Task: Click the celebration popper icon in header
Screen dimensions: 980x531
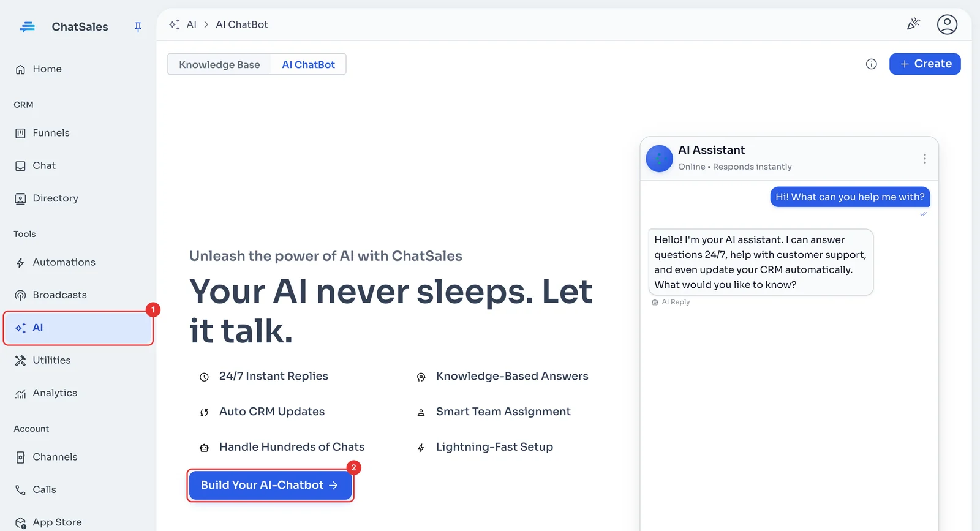Action: (x=913, y=24)
